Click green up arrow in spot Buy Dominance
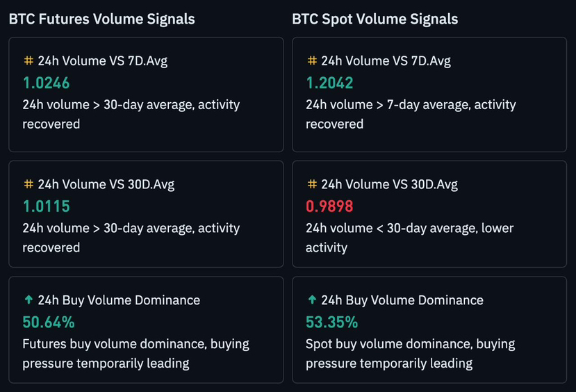 (x=312, y=300)
